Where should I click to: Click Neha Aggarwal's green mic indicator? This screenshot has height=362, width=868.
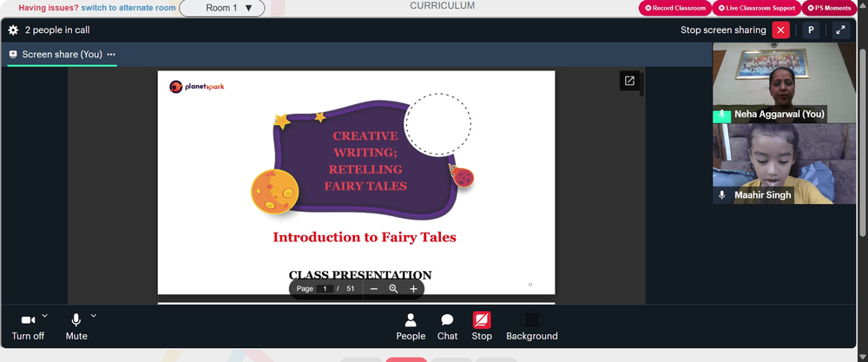[722, 115]
